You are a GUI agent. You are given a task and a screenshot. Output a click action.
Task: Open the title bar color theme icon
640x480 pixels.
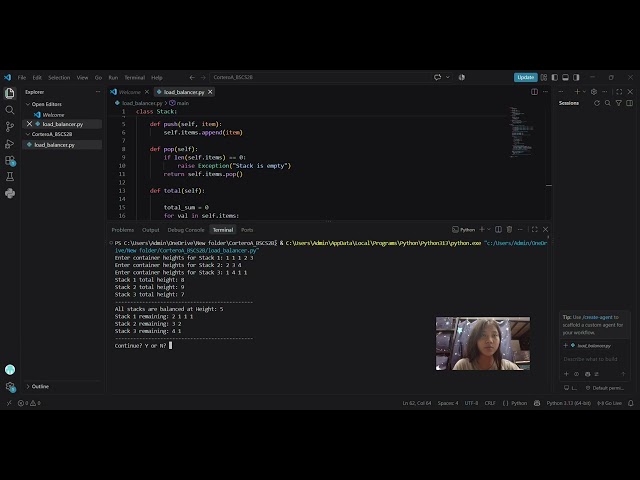[x=462, y=77]
